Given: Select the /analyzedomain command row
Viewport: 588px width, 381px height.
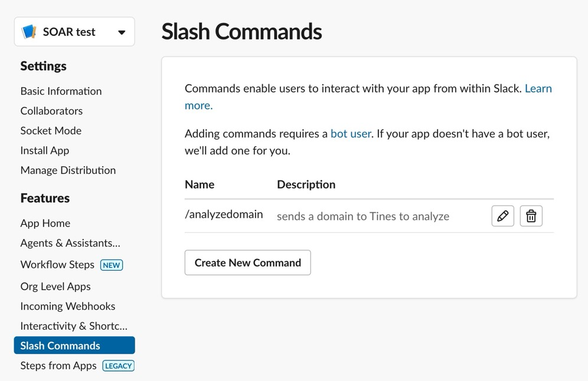Looking at the screenshot, I should click(x=369, y=216).
